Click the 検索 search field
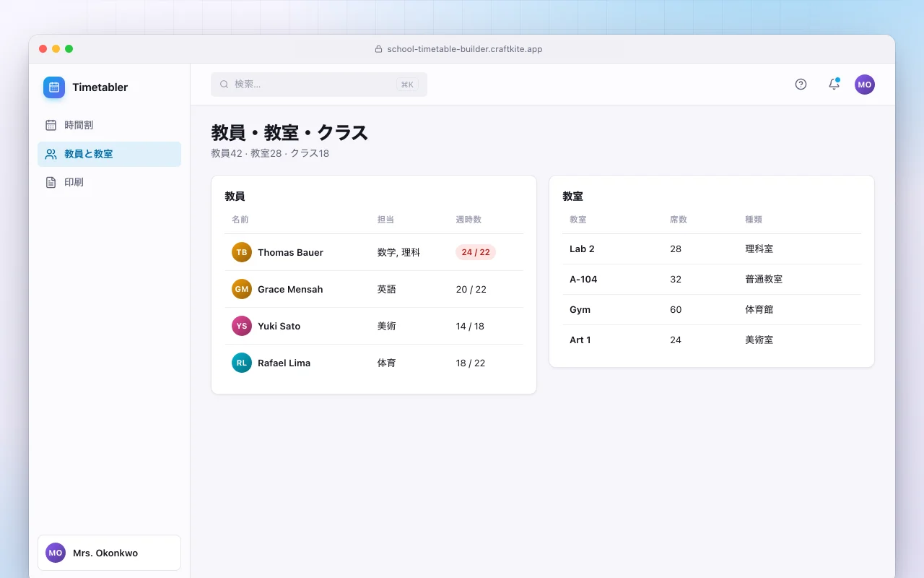The width and height of the screenshot is (924, 578). coord(319,85)
